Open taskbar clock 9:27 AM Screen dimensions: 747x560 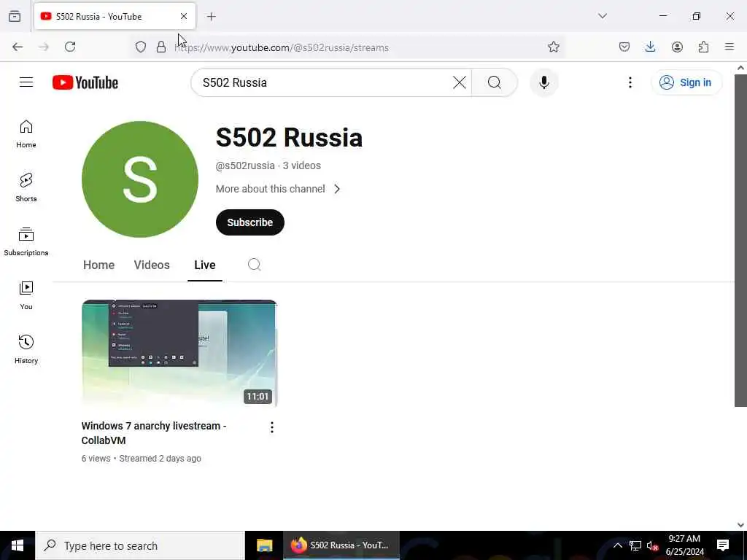pos(684,545)
